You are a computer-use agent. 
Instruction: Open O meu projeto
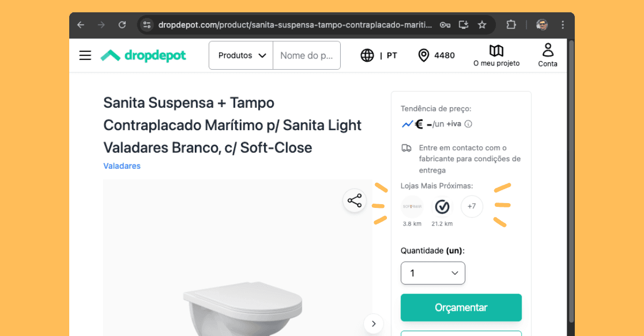coord(496,55)
